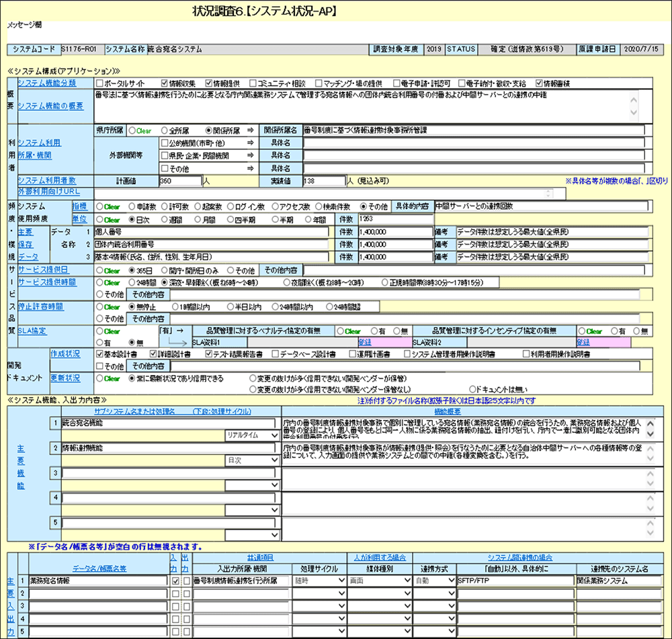Select the ログイン数 indicator radio
This screenshot has width=672, height=639.
230,206
